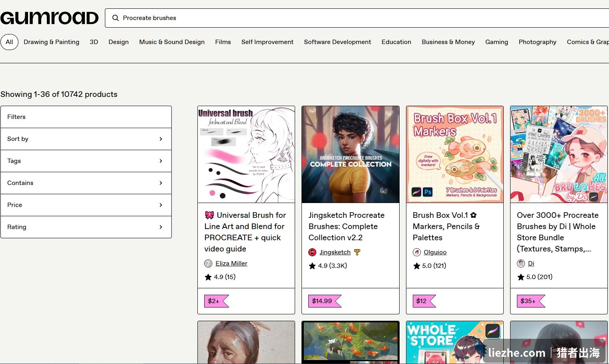Open the old man portrait painting thumbnail

click(246, 342)
